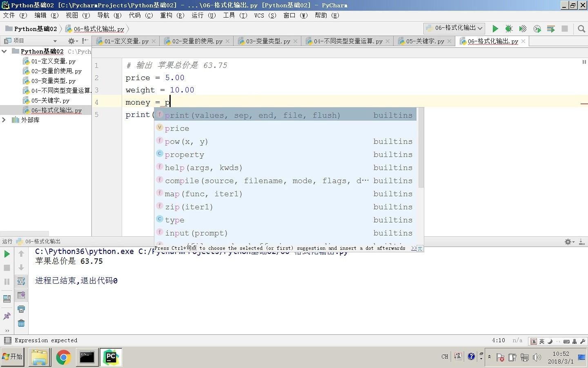Switch to the 02-变量的使用.py tab
The width and height of the screenshot is (588, 368).
click(x=197, y=41)
